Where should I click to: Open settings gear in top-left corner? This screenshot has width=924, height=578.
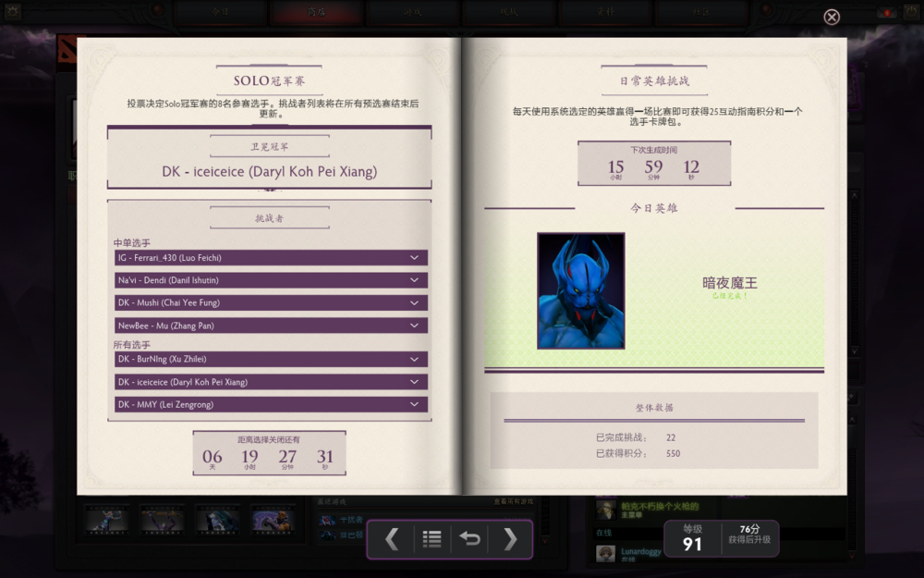click(12, 12)
